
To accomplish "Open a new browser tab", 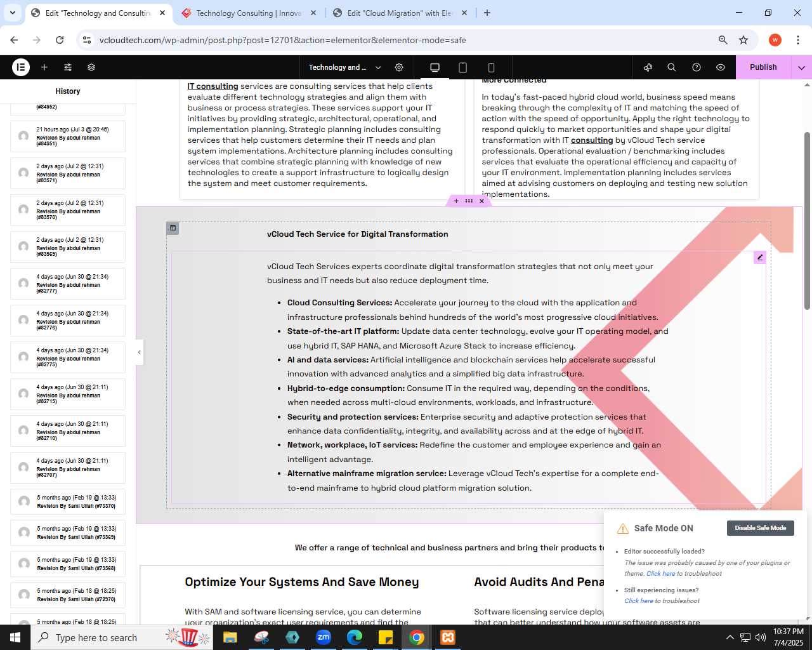I will [487, 13].
